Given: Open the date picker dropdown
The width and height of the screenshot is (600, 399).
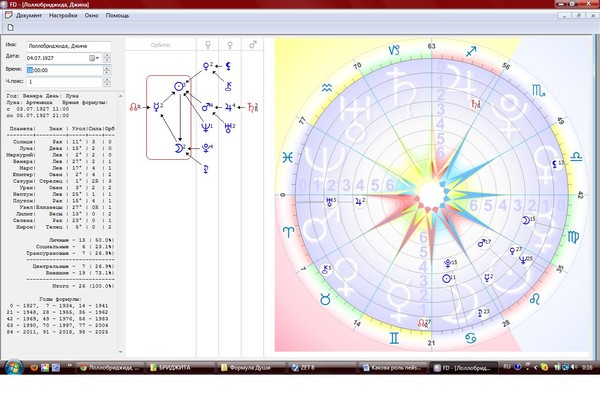Looking at the screenshot, I should click(x=94, y=58).
